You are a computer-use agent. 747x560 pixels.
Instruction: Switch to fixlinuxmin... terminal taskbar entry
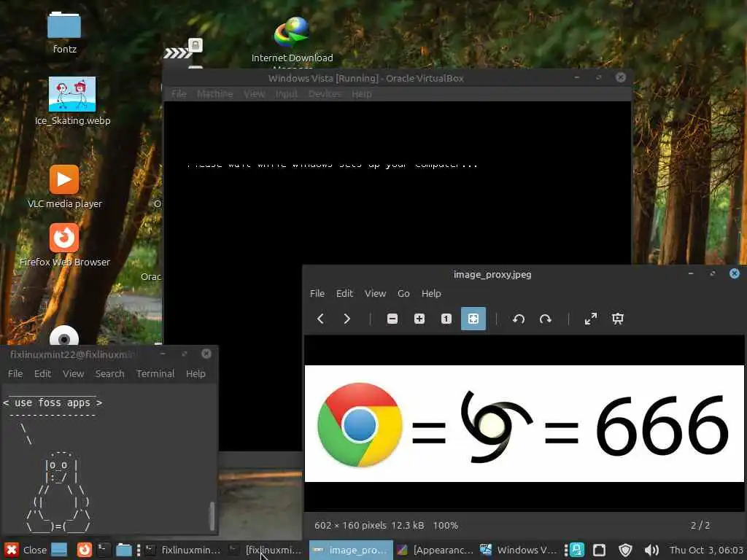coord(183,550)
